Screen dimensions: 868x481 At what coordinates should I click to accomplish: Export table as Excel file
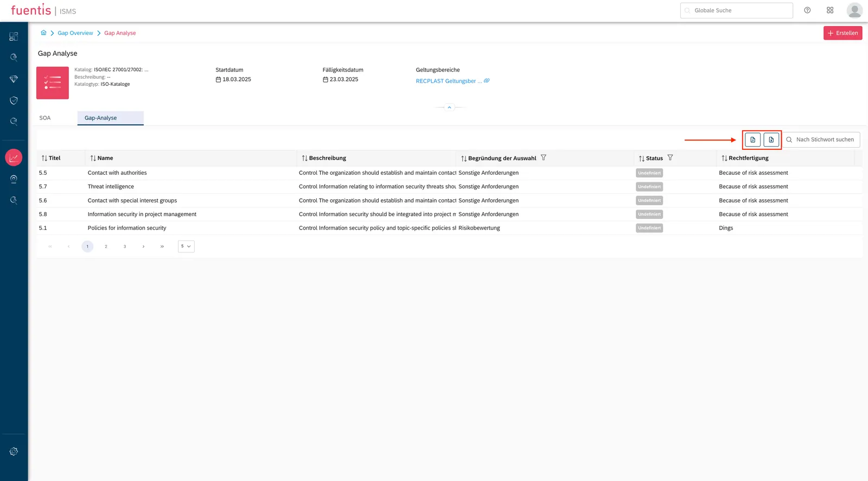[x=771, y=140]
